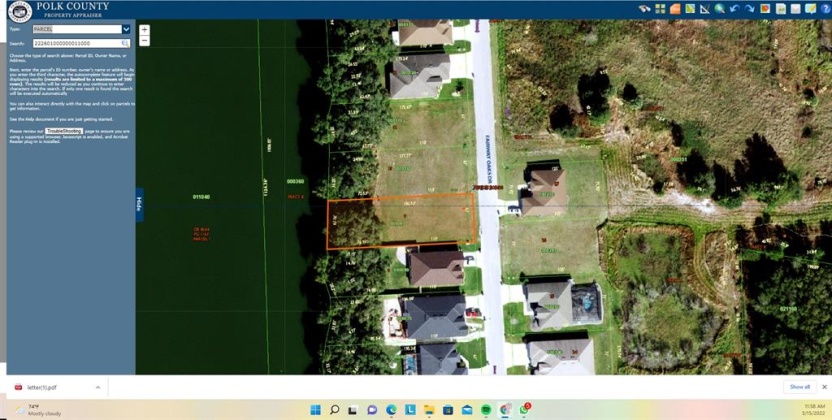Click the taskbar clock showing 11:58 AM
Image resolution: width=832 pixels, height=420 pixels.
point(814,409)
